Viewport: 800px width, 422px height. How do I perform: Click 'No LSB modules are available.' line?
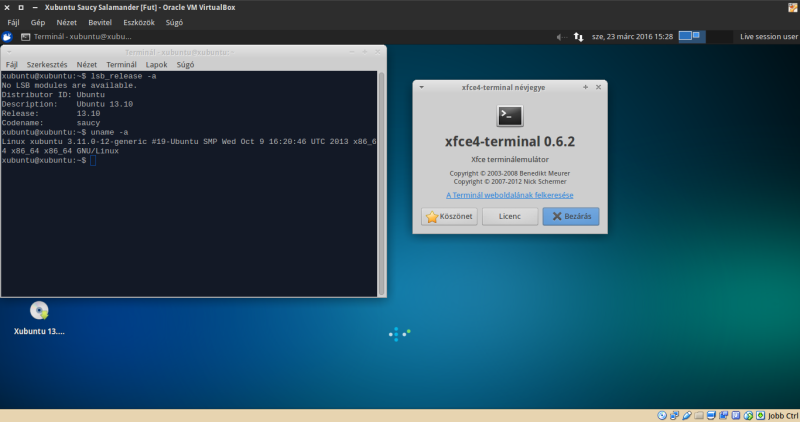[x=69, y=86]
